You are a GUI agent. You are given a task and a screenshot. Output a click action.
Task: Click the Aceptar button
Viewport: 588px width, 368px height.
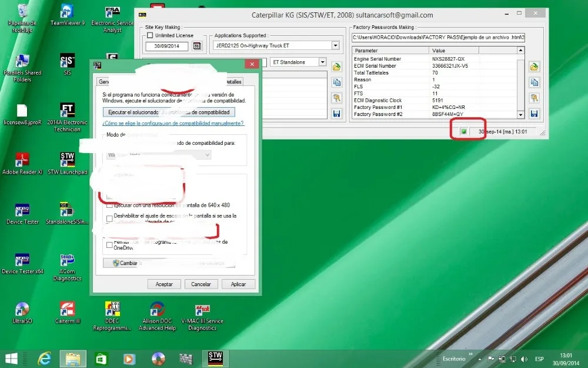pyautogui.click(x=164, y=284)
